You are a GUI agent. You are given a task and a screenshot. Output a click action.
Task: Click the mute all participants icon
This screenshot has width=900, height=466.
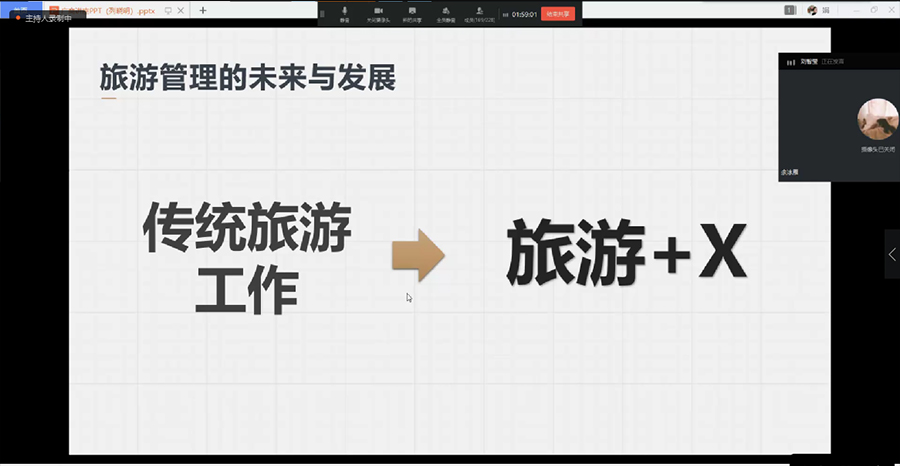(x=446, y=13)
